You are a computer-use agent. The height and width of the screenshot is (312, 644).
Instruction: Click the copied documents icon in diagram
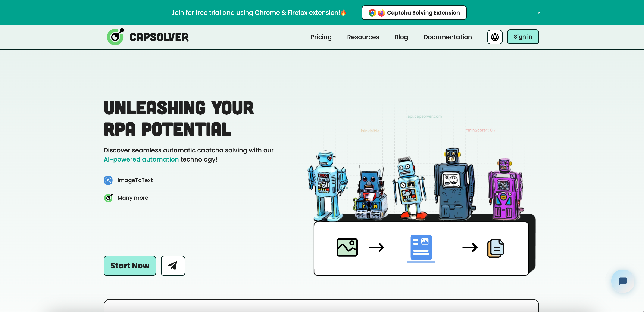click(x=495, y=248)
